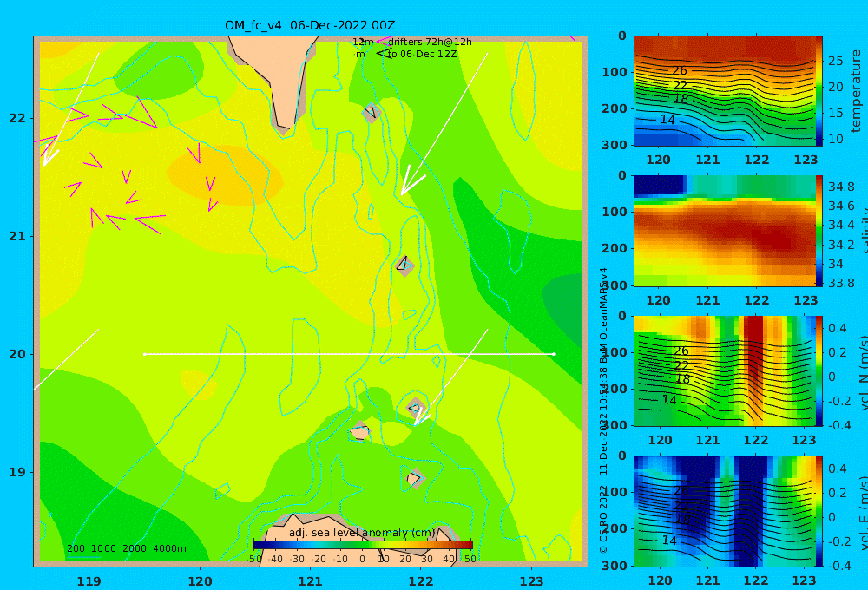
Task: Click the vertical CSIRO OceanMAPS copyright text
Action: coord(603,410)
